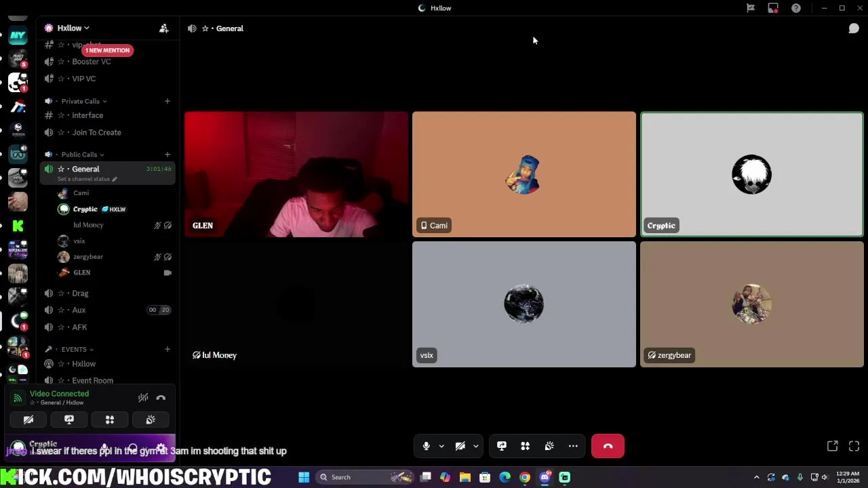
Task: Create channel in Private Calls category
Action: 167,101
